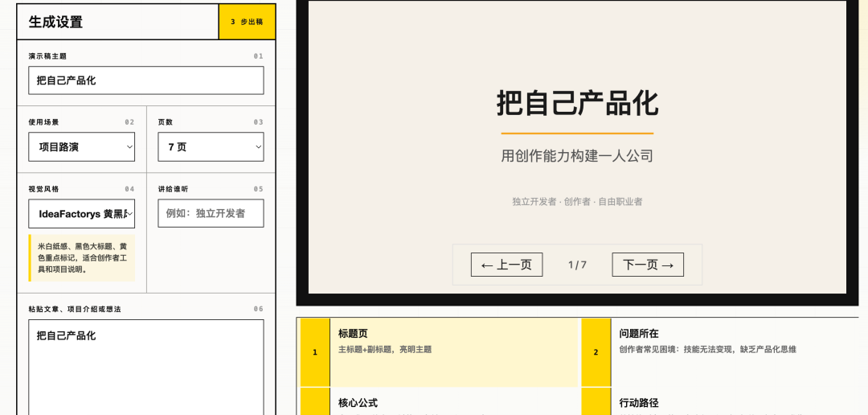The image size is (868, 415).
Task: Click the audience line 独立开发者 · 创作者 · 自由职业者
Action: click(x=577, y=202)
